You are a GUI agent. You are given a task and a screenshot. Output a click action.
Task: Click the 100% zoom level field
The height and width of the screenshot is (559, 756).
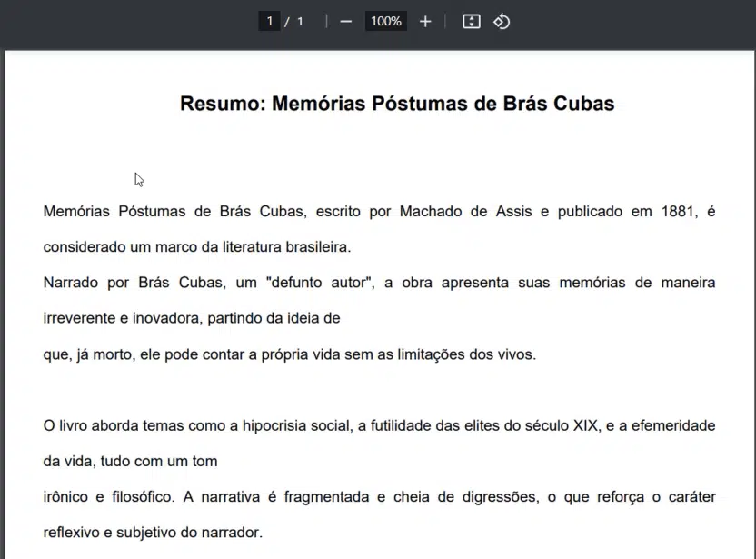click(x=385, y=21)
